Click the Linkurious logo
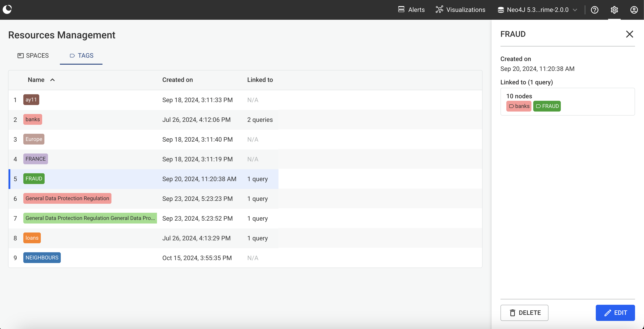Image resolution: width=644 pixels, height=329 pixels. (x=7, y=9)
